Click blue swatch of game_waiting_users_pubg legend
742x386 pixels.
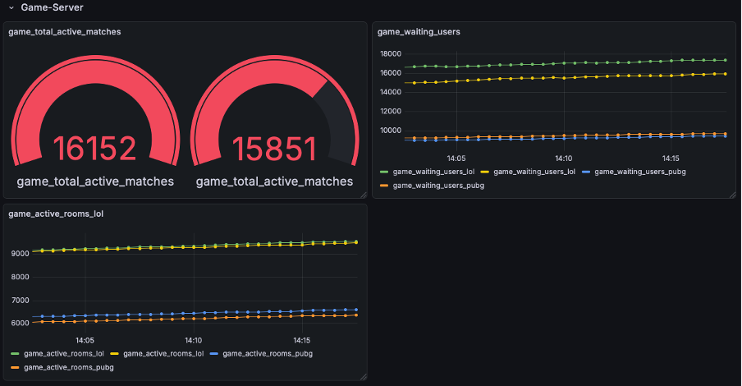pyautogui.click(x=586, y=172)
